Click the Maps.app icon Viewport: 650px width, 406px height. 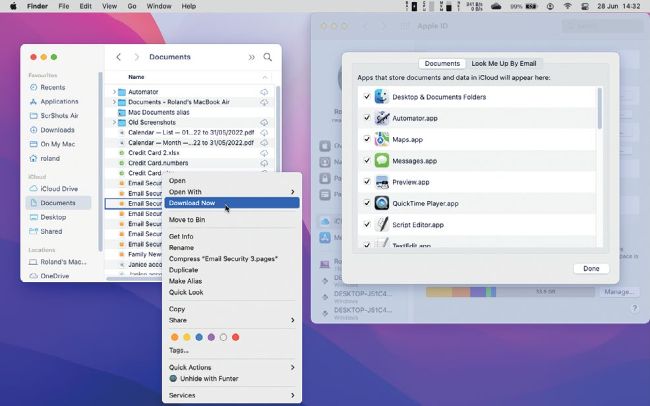pyautogui.click(x=381, y=139)
